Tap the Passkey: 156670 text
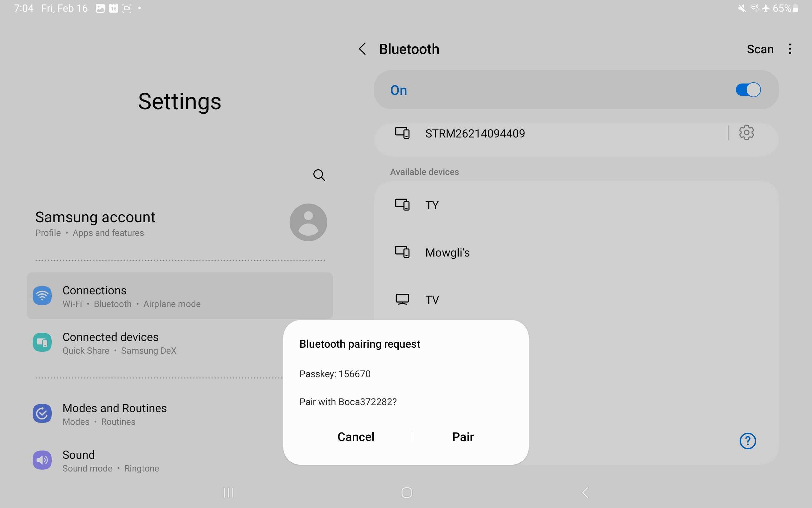The height and width of the screenshot is (508, 812). (x=335, y=374)
